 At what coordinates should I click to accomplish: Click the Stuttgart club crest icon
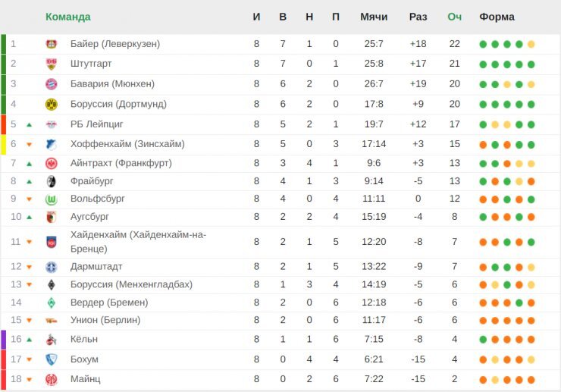[x=52, y=64]
